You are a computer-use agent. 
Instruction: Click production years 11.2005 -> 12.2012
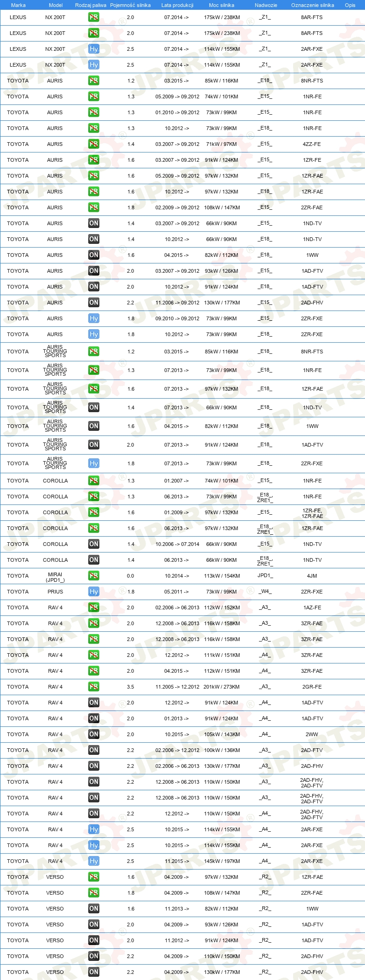point(177,687)
